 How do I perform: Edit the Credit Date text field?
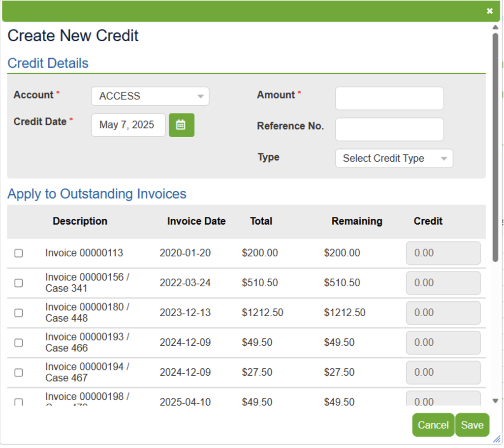(128, 125)
